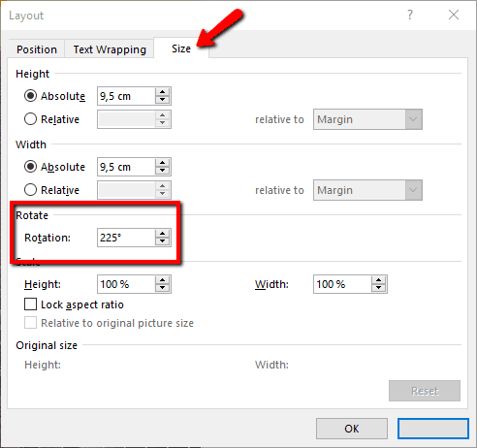The image size is (477, 448).
Task: Raise the rotation angle using the up spinner
Action: (x=162, y=234)
